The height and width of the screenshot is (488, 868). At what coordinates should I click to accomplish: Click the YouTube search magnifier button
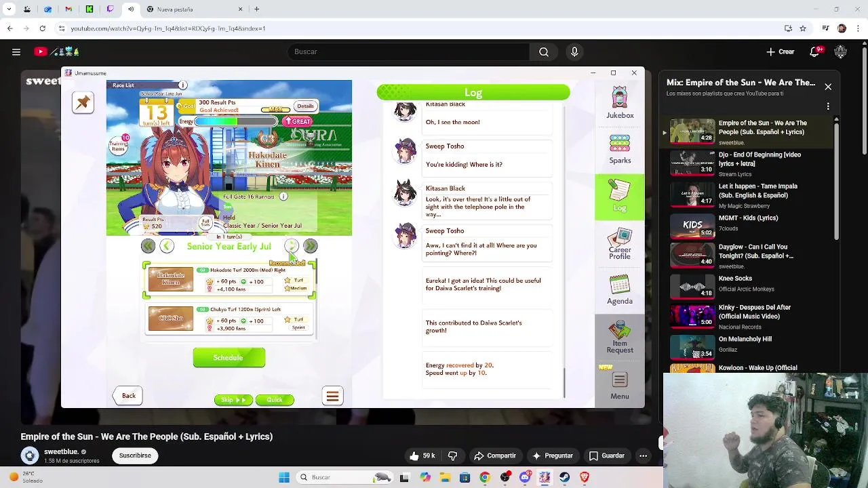[544, 52]
